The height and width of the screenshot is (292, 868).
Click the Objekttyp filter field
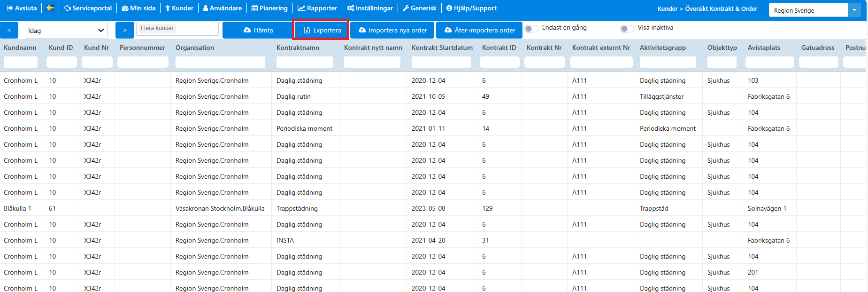point(722,62)
